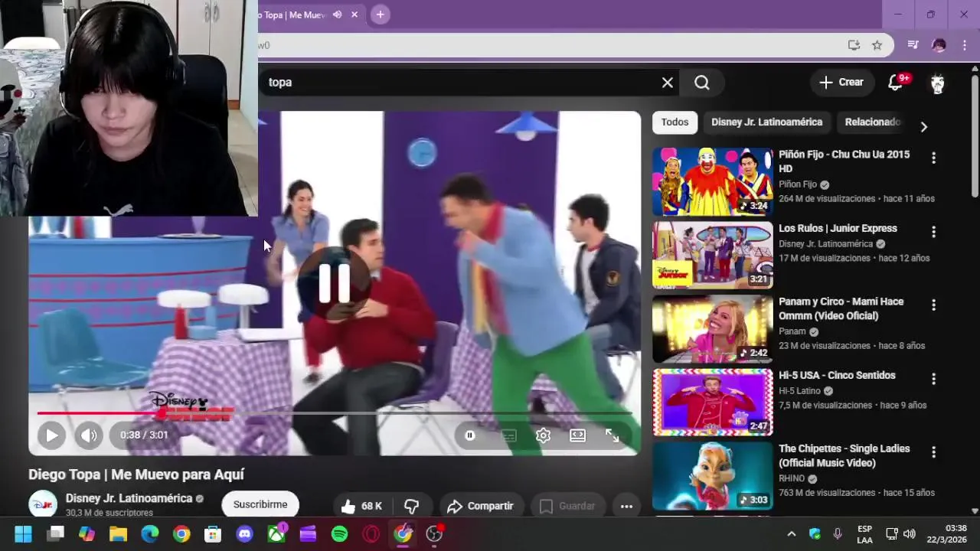This screenshot has width=980, height=551.
Task: Open Xbox app from taskbar
Action: coord(276,534)
